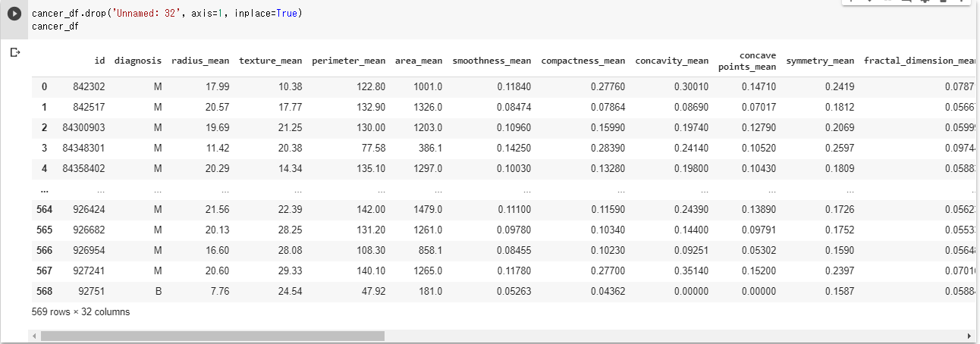Click texture_mean value 21.25
The height and width of the screenshot is (344, 980).
(291, 128)
